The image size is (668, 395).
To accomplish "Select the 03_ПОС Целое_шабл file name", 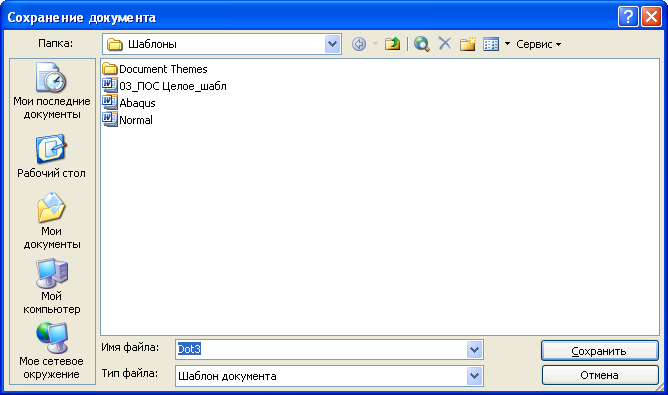I will click(173, 86).
